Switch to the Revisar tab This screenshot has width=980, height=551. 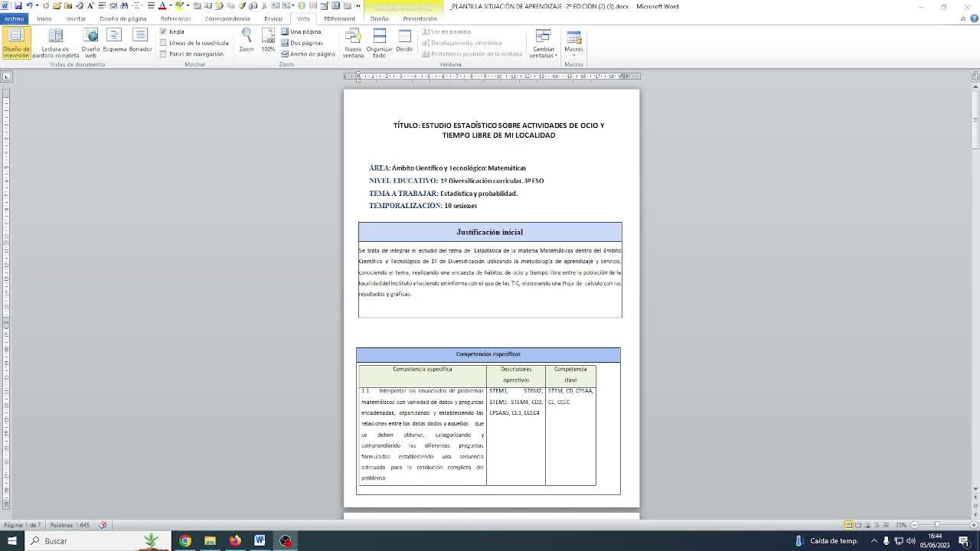[x=273, y=18]
